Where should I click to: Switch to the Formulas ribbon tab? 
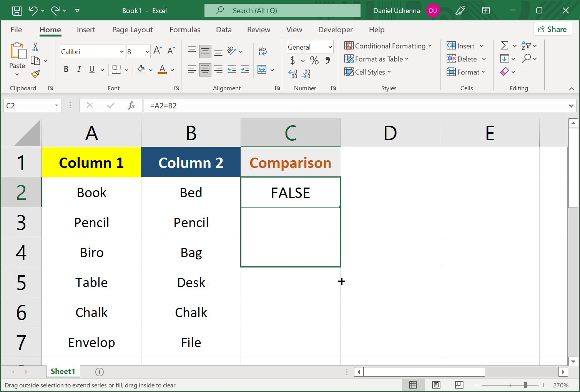(x=185, y=30)
